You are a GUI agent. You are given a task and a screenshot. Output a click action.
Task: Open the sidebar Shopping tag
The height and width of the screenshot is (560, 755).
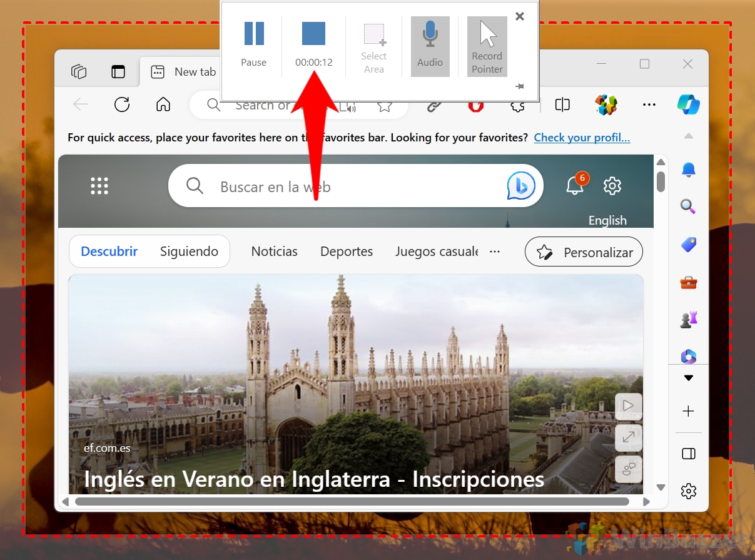(x=688, y=245)
